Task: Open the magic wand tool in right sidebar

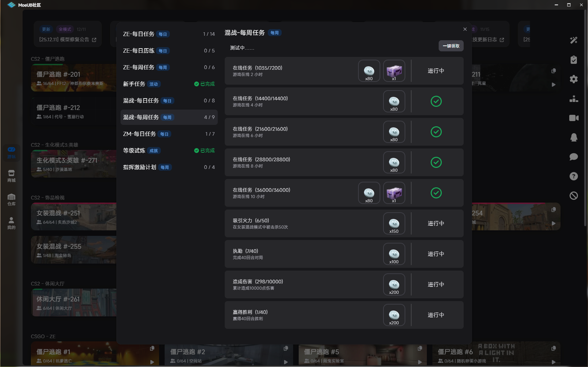Action: pos(574,40)
